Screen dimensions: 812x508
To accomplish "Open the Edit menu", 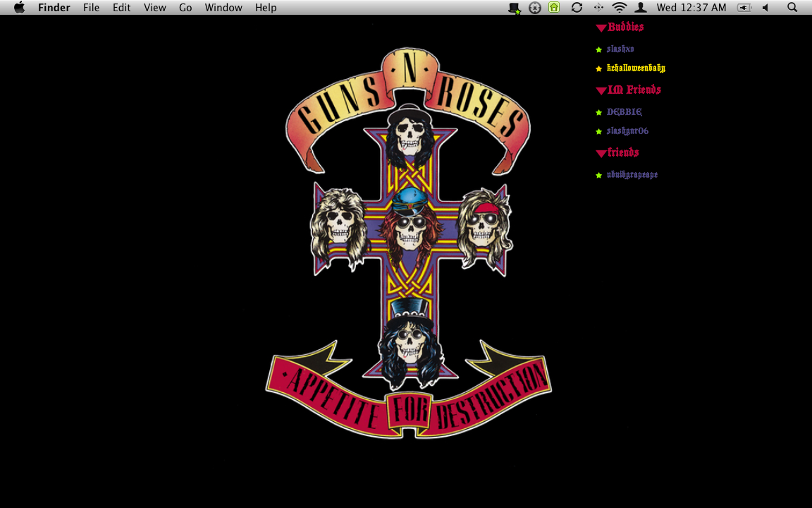I will pos(122,7).
